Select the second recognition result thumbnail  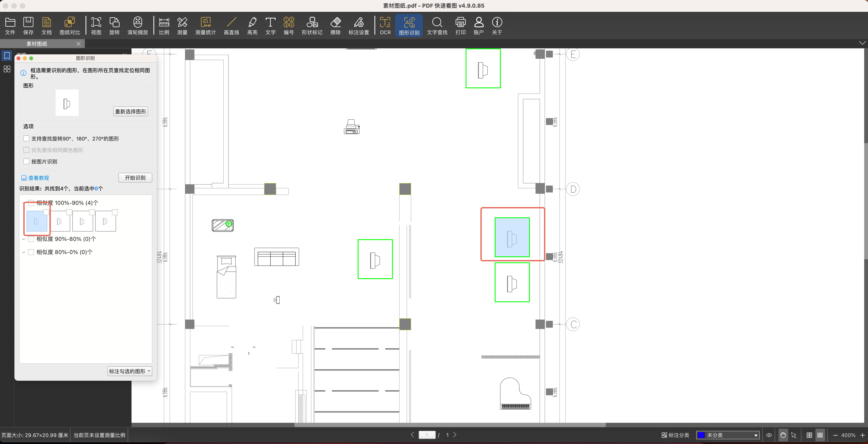click(x=60, y=222)
